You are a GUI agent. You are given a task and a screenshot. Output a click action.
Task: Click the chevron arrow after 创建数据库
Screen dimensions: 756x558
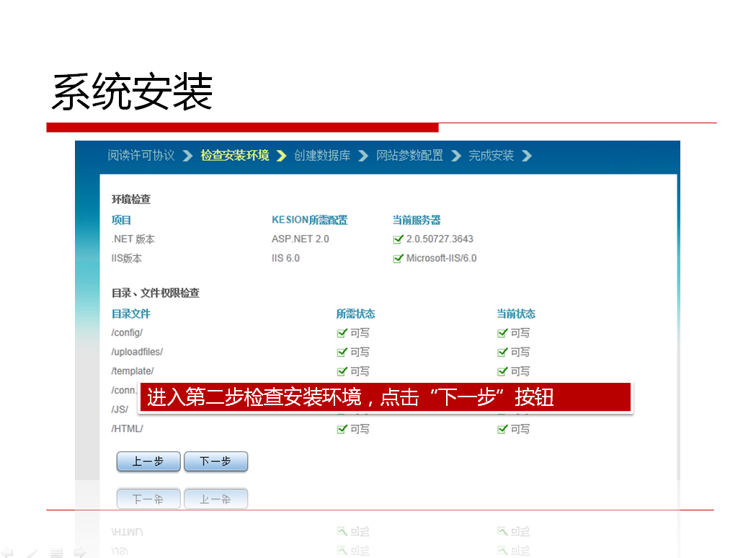[363, 156]
